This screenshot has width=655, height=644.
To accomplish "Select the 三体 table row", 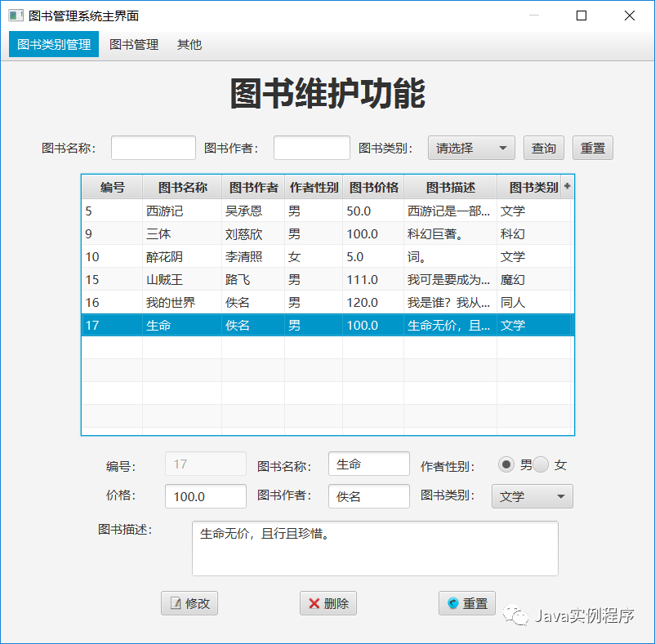I will point(328,233).
